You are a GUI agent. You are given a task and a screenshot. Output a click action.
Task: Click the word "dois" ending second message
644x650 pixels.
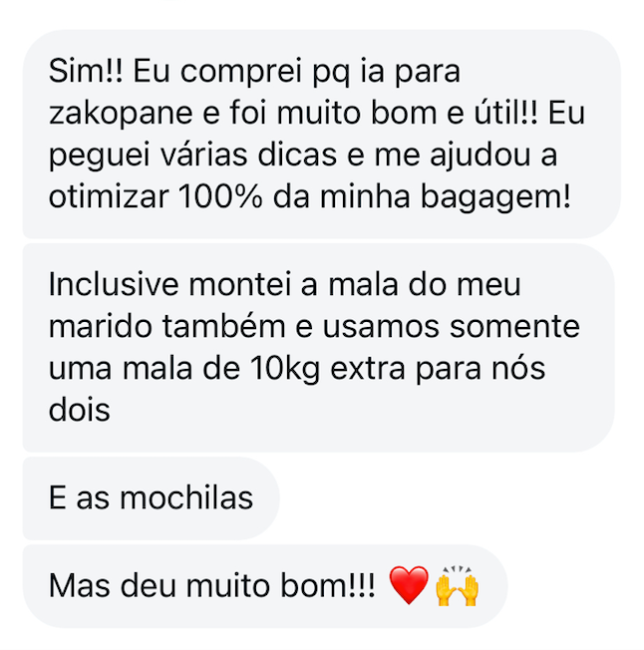click(x=80, y=410)
